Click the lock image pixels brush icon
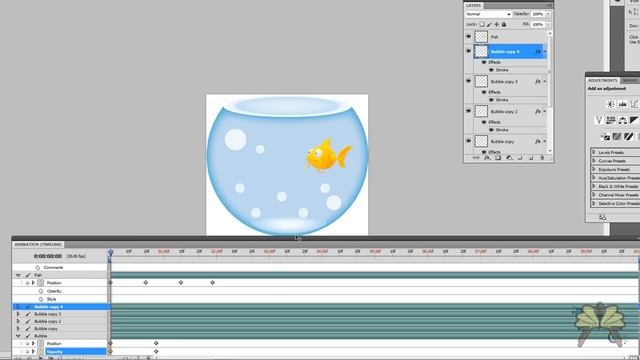The width and height of the screenshot is (640, 360). point(489,24)
